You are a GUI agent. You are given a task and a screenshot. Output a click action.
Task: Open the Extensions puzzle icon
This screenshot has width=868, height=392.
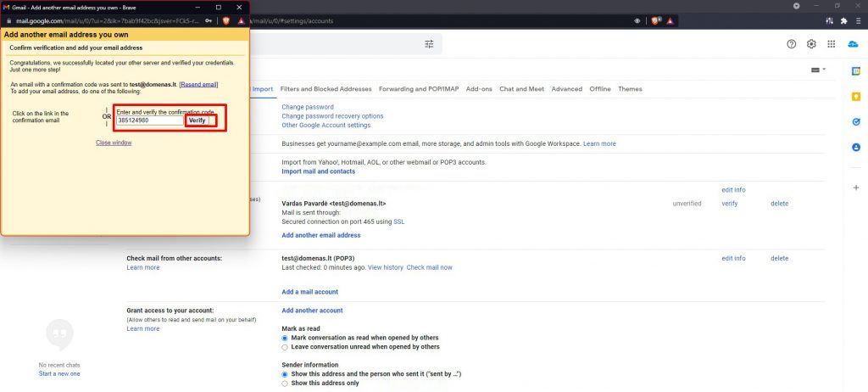coord(843,21)
